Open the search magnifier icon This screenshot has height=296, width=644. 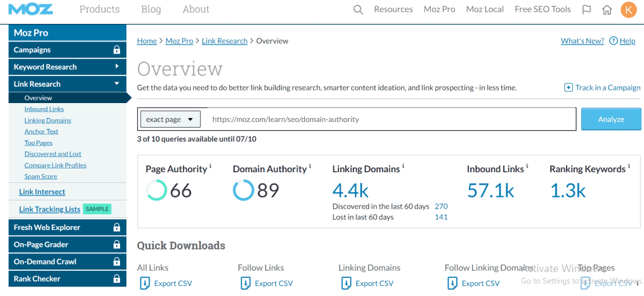point(358,9)
